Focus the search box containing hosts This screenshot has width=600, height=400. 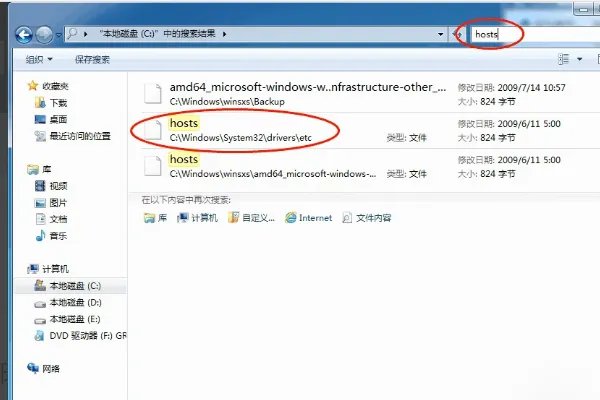point(534,34)
